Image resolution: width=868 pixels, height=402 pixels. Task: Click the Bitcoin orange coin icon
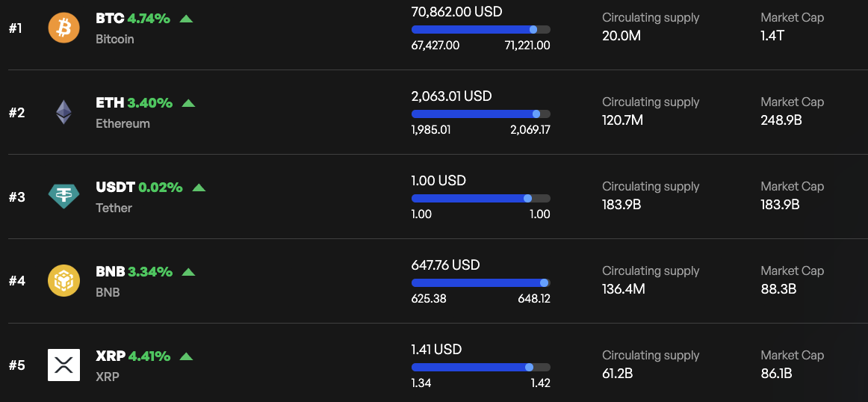pyautogui.click(x=63, y=28)
